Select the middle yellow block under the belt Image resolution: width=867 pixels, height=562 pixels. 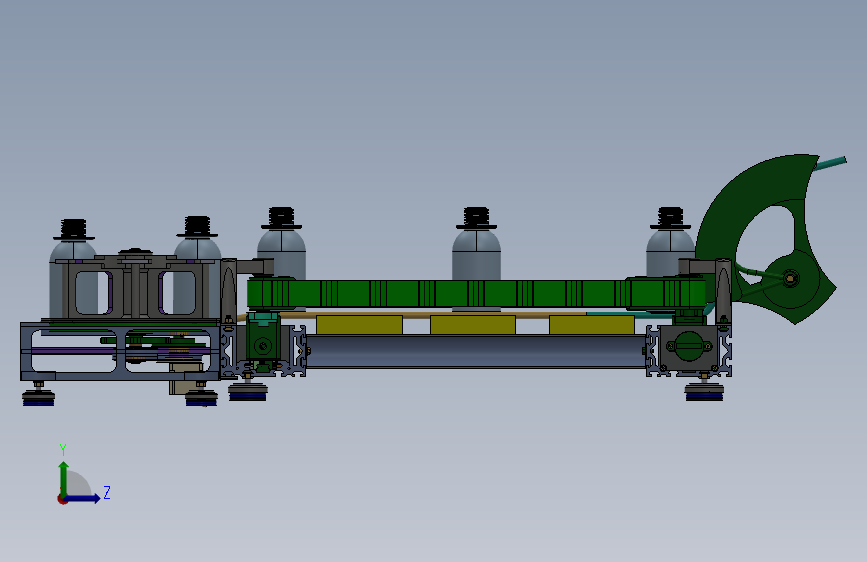[x=473, y=325]
